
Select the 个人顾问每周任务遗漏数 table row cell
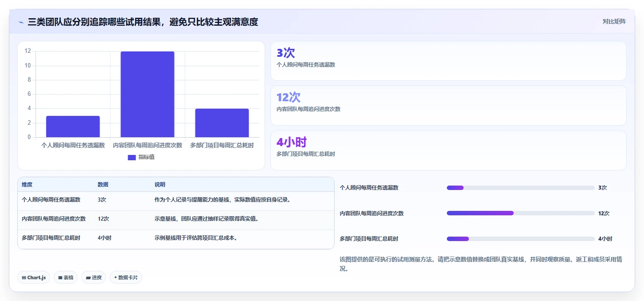51,200
